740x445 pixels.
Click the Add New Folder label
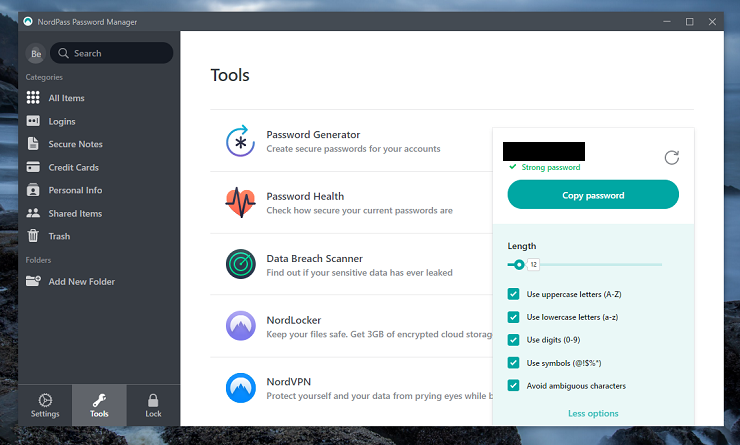pos(82,282)
